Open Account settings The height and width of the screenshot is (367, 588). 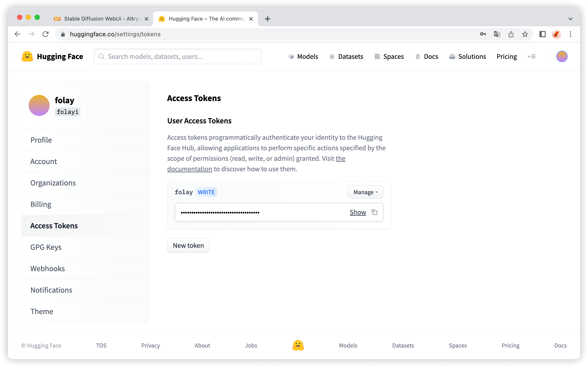(85, 161)
